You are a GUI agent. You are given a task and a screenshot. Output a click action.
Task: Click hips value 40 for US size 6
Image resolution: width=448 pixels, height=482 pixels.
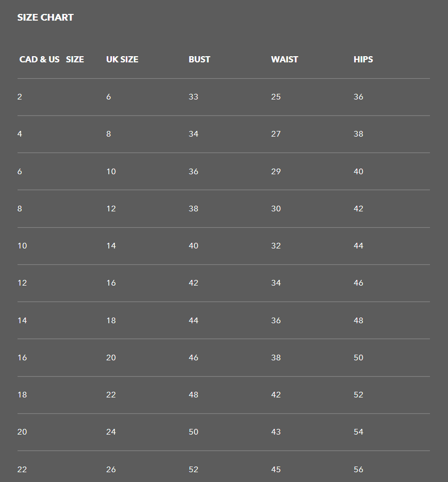point(358,172)
